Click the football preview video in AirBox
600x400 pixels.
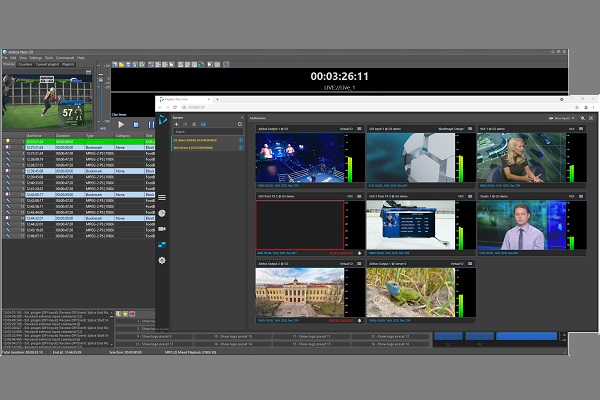47,102
